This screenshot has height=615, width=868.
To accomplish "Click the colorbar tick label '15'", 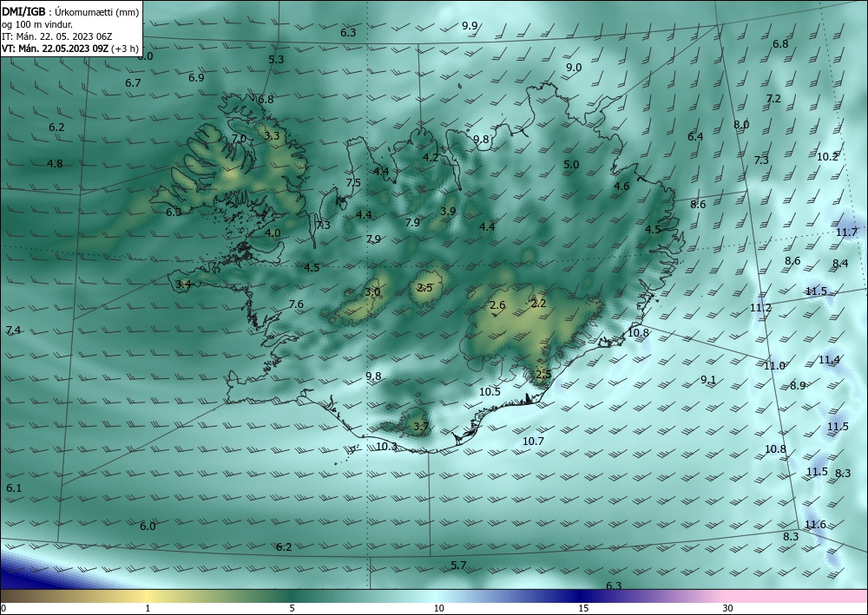I will (x=583, y=608).
